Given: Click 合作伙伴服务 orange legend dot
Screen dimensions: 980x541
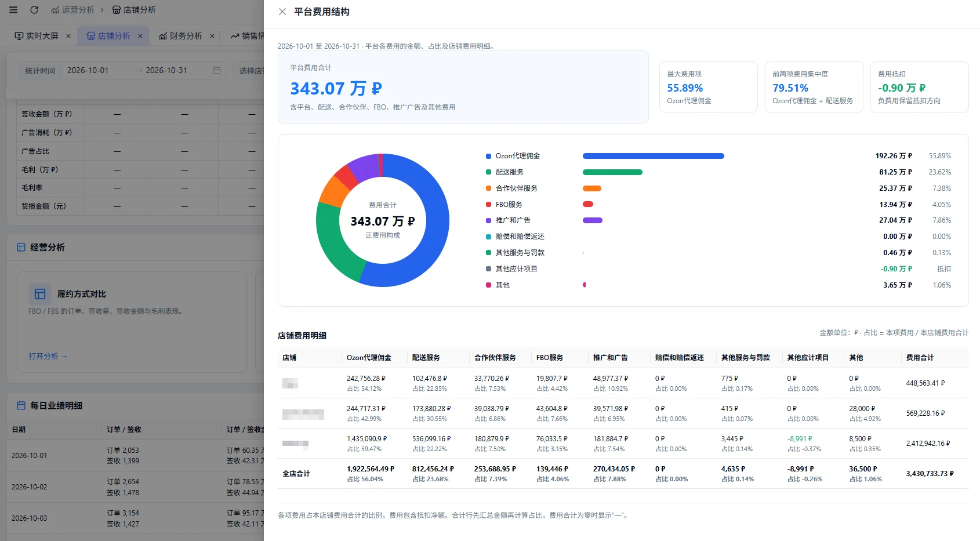Looking at the screenshot, I should [x=488, y=188].
